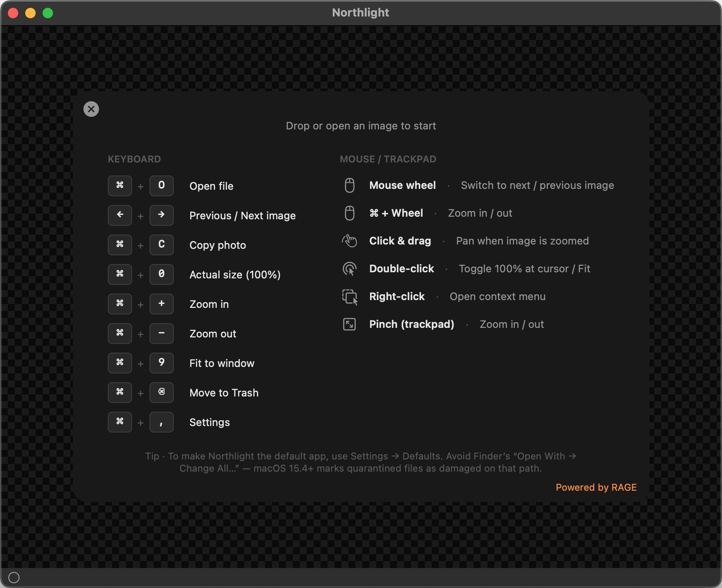This screenshot has width=722, height=588.
Task: Click the Command key in Fit to window row
Action: (120, 363)
